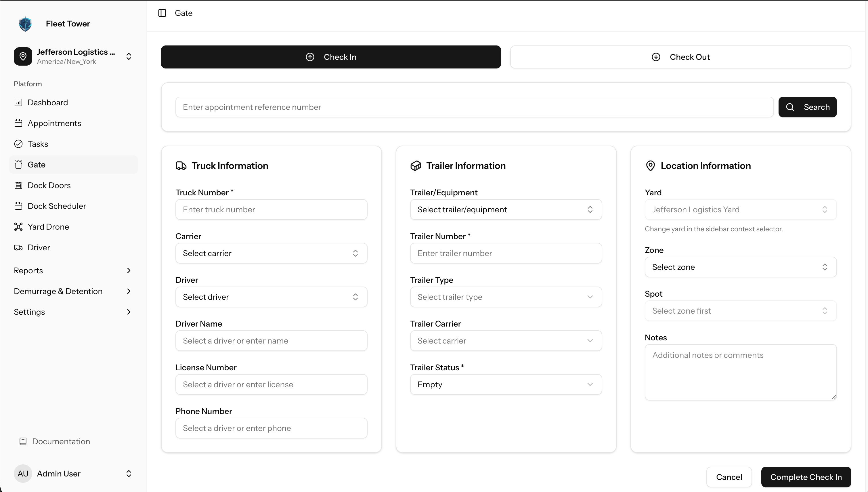Open the Trailer Status dropdown showing Empty

tap(506, 384)
